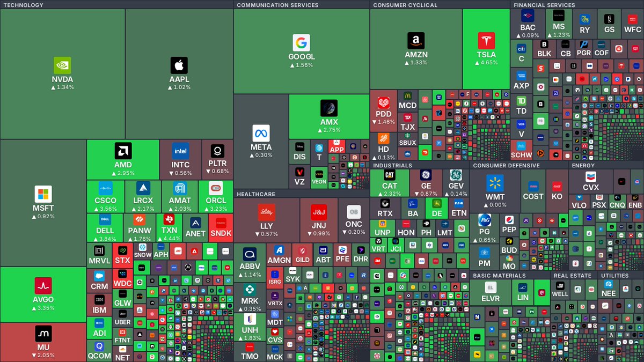Click the Disney DIS tile
644x362 pixels.
pos(299,152)
